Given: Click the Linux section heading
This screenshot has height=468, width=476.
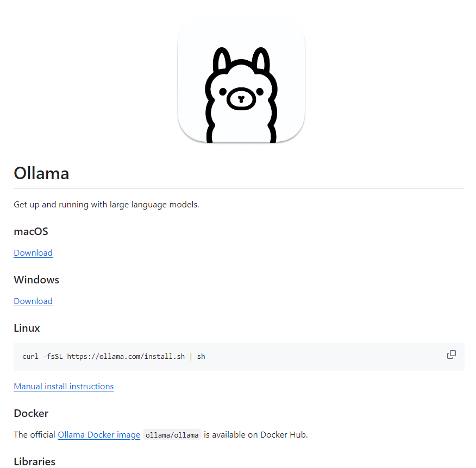Looking at the screenshot, I should (27, 328).
